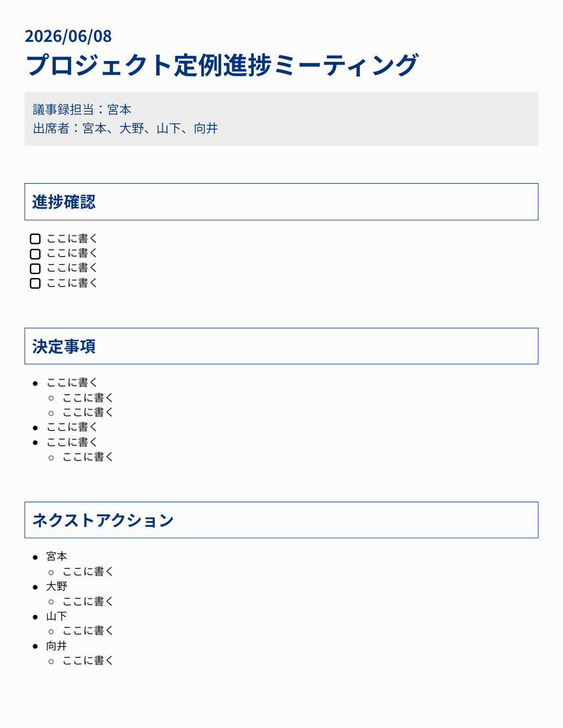The image size is (563, 728).
Task: Check the first checkbox under 進捗確認
Action: 35,239
